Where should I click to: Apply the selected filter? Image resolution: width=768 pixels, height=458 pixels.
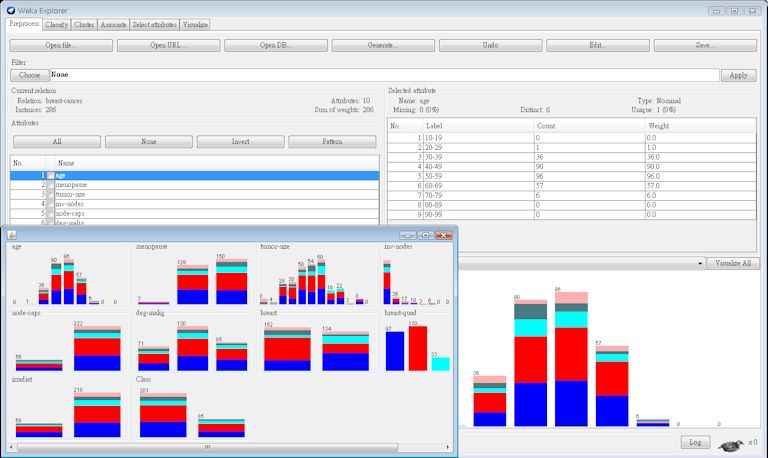tap(738, 75)
